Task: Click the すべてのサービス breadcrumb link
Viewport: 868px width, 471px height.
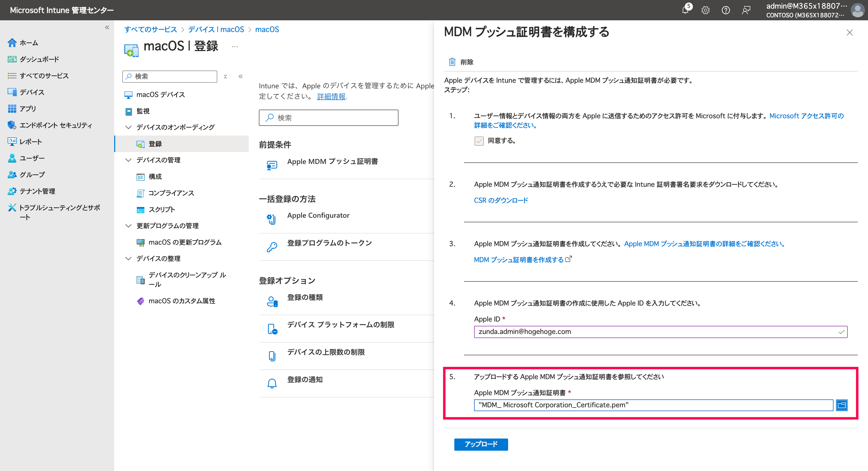Action: point(151,29)
